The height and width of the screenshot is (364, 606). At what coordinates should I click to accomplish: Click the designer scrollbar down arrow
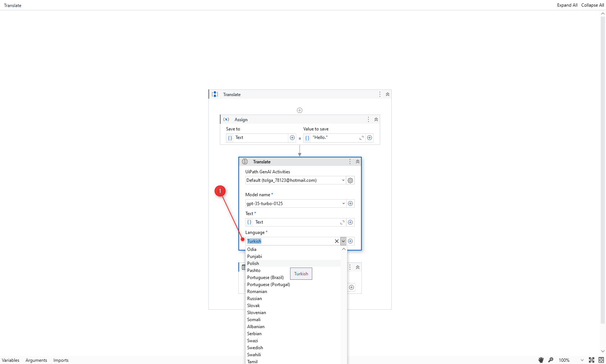click(603, 351)
